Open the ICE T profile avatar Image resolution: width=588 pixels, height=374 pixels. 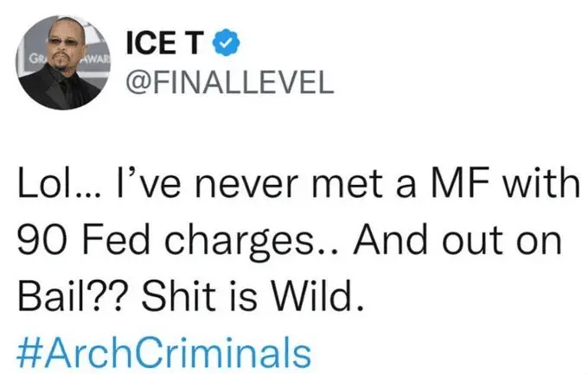coord(62,65)
